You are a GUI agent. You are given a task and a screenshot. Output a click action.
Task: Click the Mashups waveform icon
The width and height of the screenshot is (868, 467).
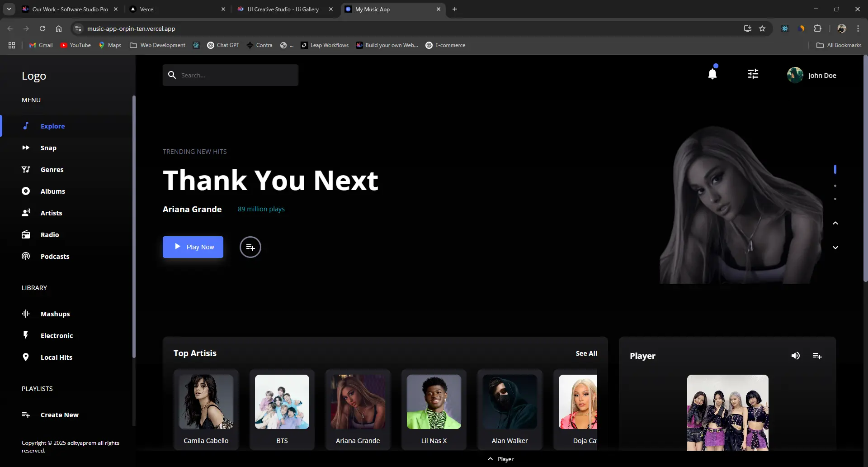coord(26,314)
